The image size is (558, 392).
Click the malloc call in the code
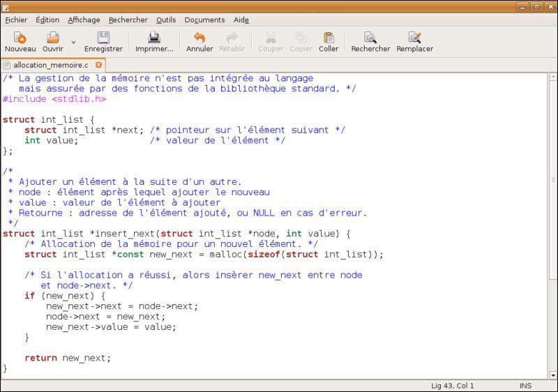coord(296,255)
